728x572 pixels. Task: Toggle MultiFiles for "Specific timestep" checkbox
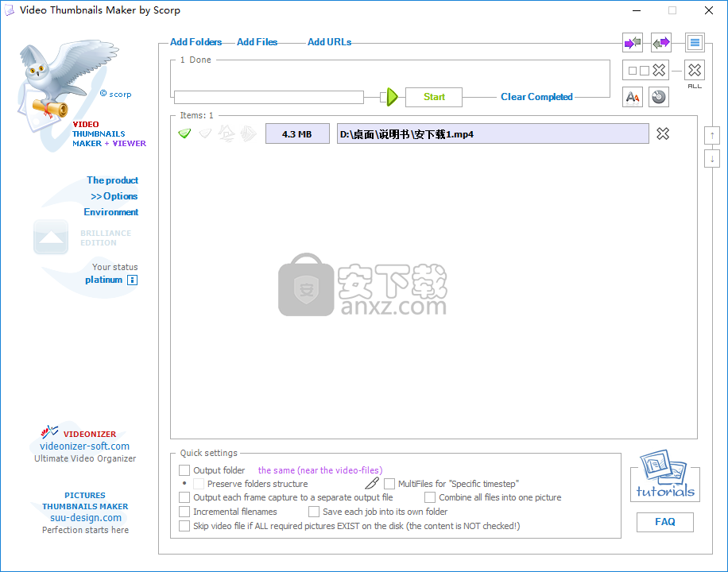tap(389, 484)
